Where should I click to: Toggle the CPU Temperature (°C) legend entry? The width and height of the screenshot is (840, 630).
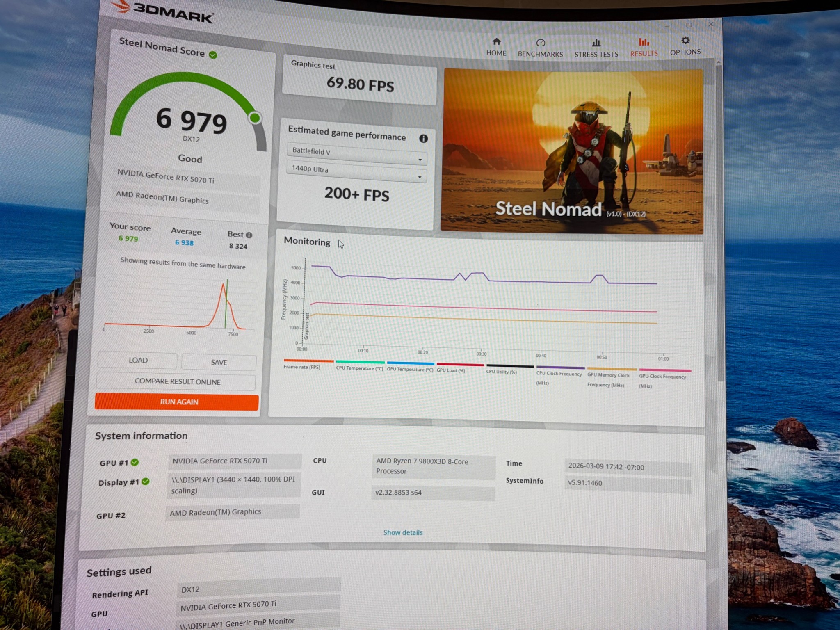point(360,365)
